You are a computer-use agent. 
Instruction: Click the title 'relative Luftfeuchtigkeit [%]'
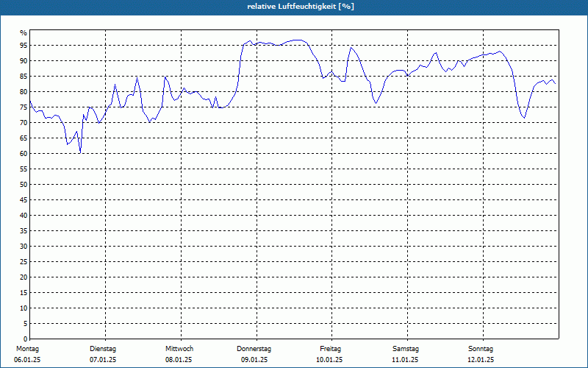point(301,7)
